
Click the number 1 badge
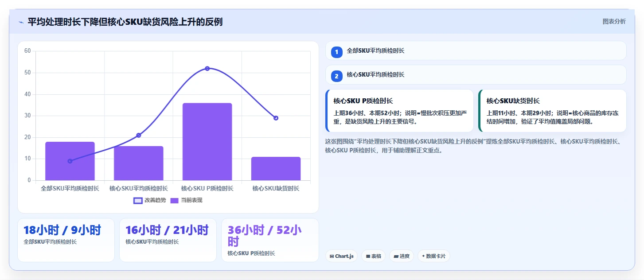tap(336, 52)
